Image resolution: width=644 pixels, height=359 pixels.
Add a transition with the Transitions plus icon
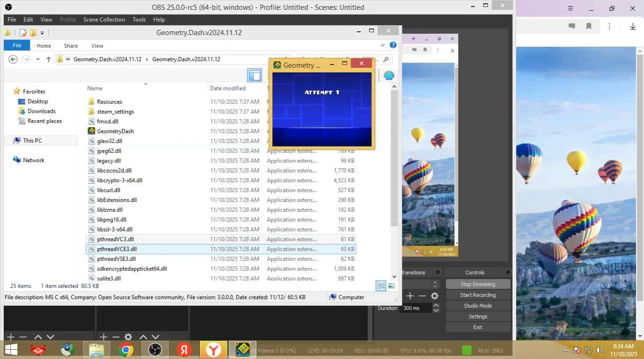[x=410, y=296]
